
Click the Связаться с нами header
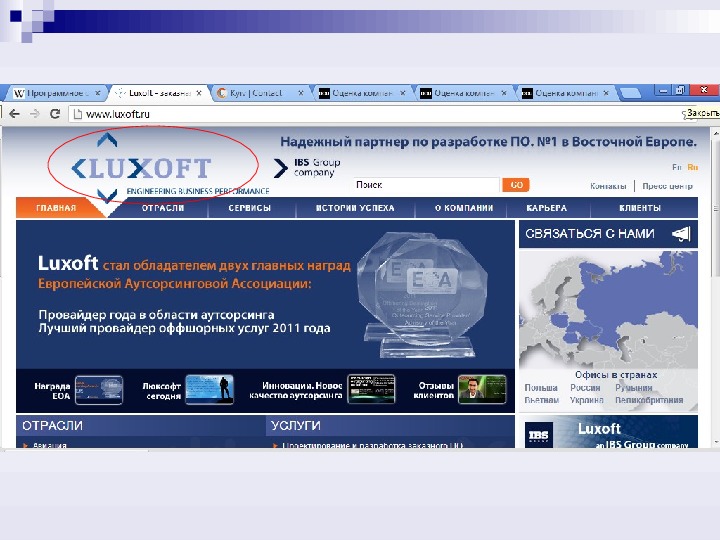click(x=608, y=234)
